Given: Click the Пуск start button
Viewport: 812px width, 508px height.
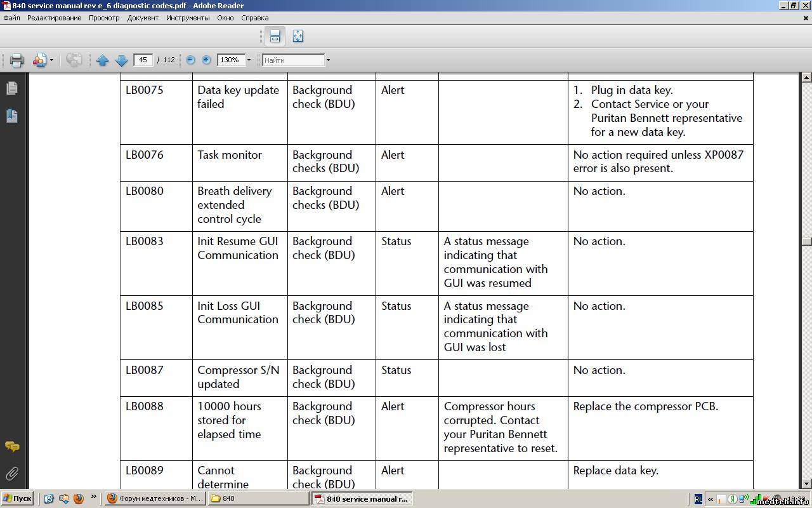Looking at the screenshot, I should point(17,498).
